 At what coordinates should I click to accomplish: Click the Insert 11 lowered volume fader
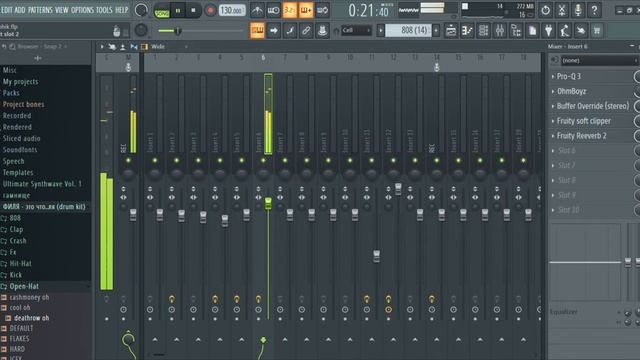(x=376, y=256)
